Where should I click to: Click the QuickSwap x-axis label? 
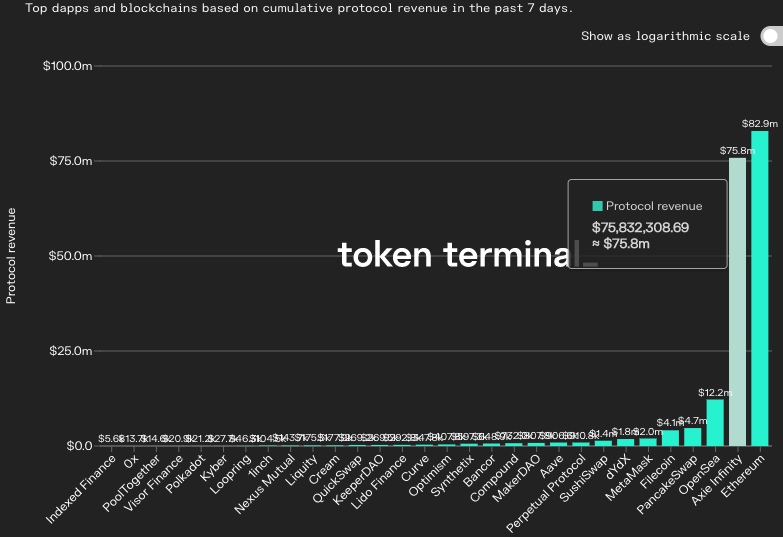click(337, 479)
